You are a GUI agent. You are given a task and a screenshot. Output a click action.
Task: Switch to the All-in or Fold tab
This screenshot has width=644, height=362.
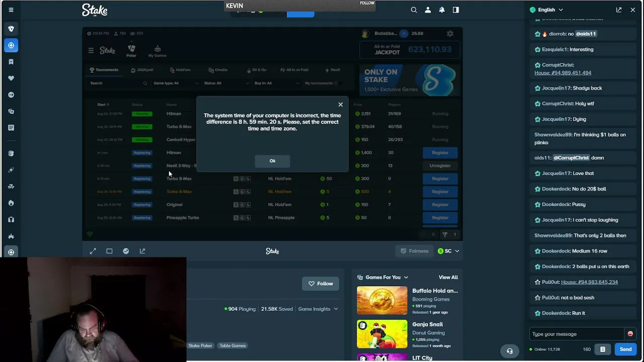tap(294, 70)
